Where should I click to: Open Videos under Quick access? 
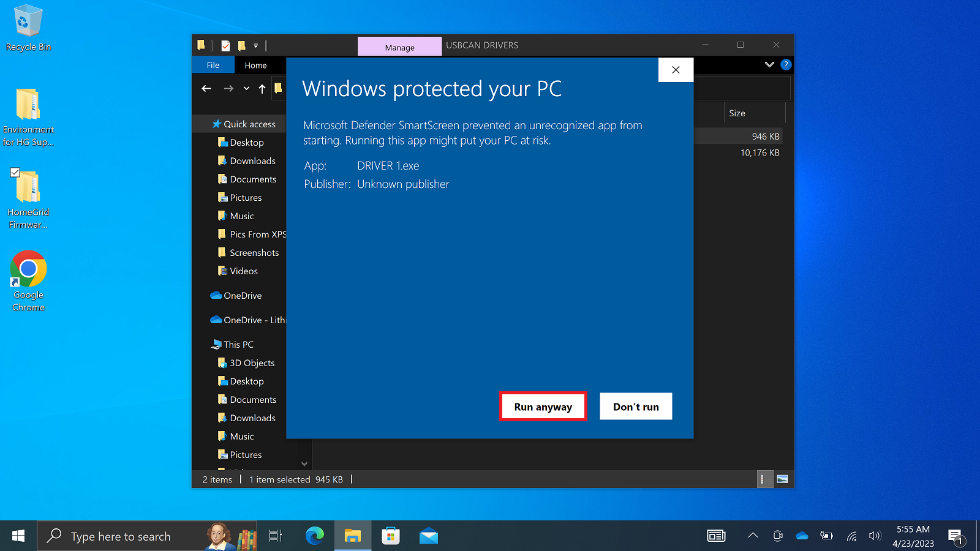238,271
